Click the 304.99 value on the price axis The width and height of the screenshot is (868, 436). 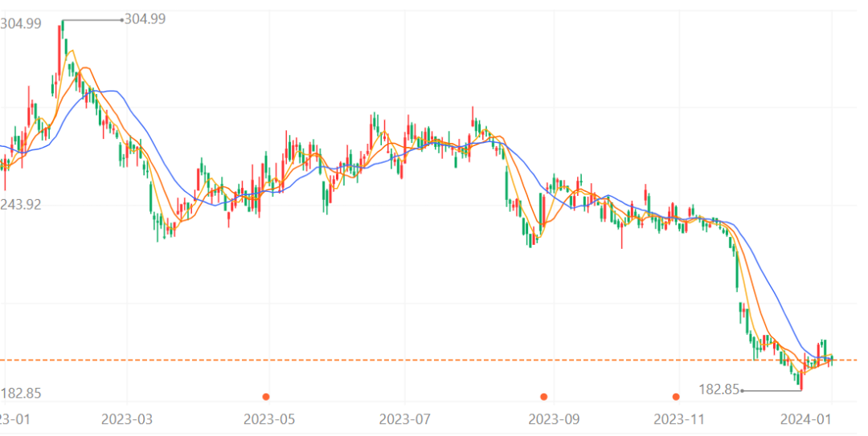click(x=21, y=24)
